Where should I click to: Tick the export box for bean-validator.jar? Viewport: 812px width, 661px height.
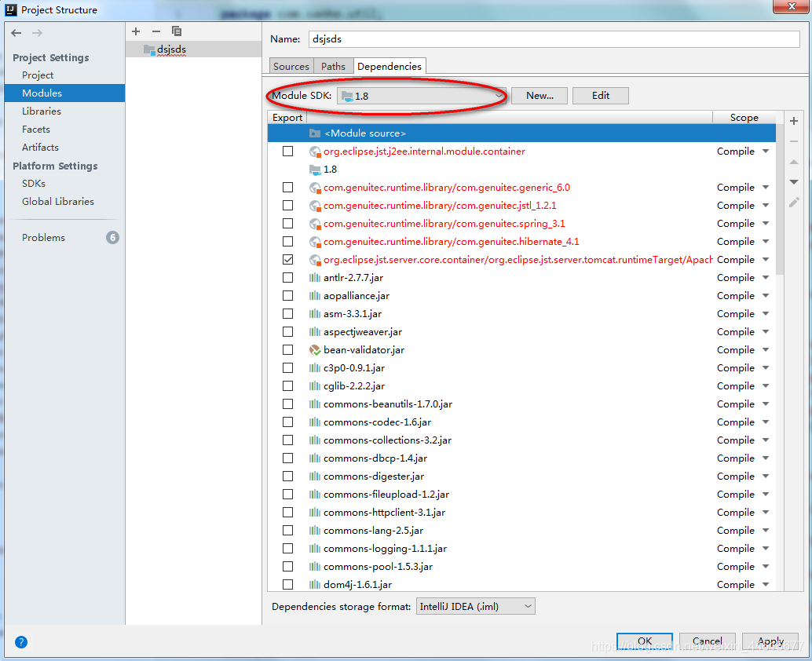tap(288, 350)
